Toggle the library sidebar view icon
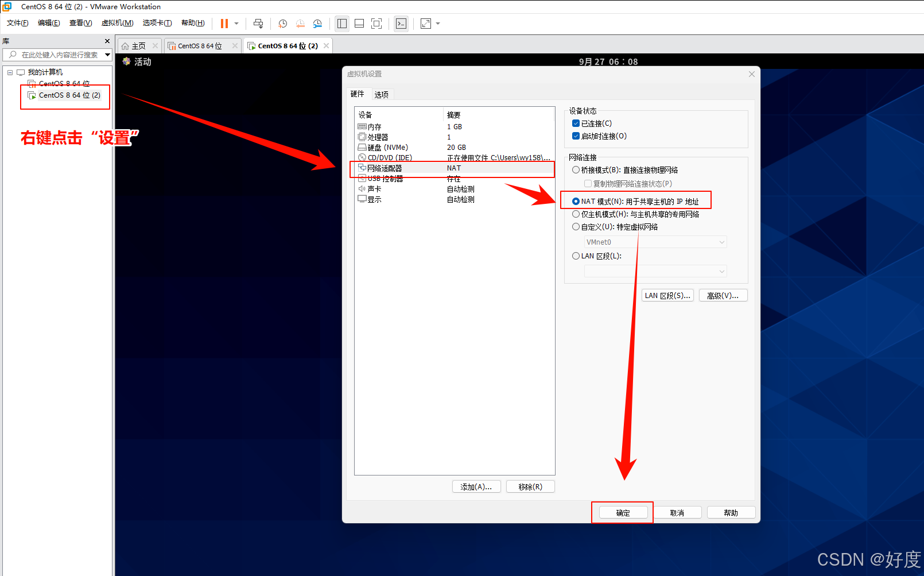This screenshot has width=924, height=576. (x=342, y=24)
